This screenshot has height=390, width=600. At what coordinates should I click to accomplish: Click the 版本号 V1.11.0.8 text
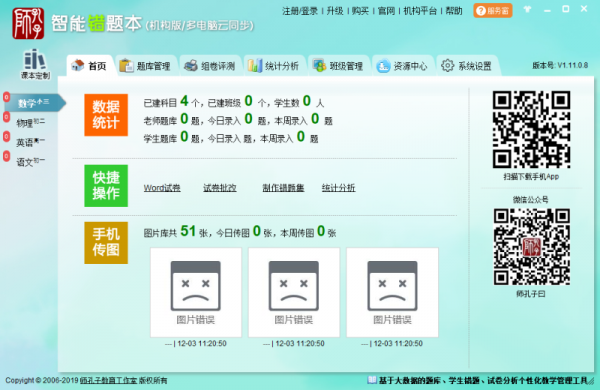point(560,65)
